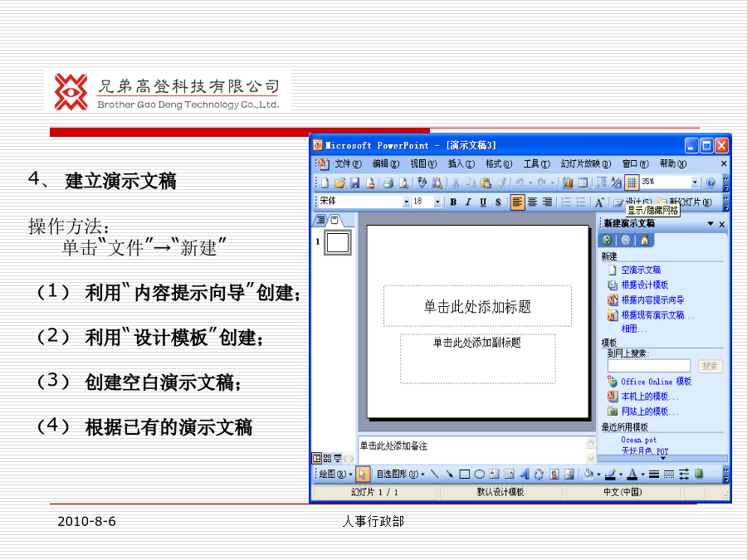Click the Font Color A swatch
747x560 pixels.
point(632,475)
